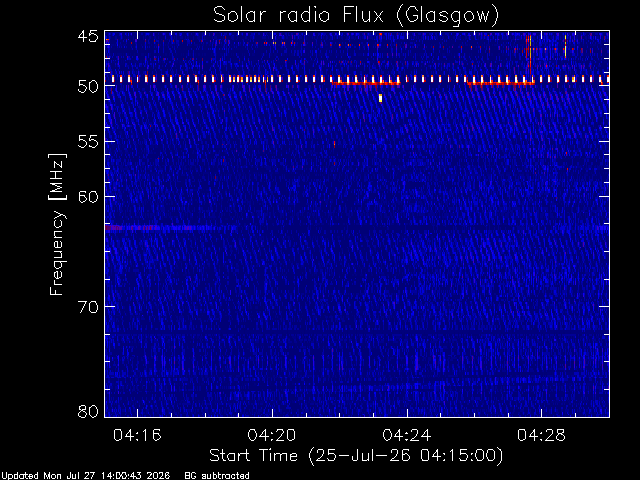
Task: Click the 80 MHz frequency axis label
Action: click(x=88, y=411)
